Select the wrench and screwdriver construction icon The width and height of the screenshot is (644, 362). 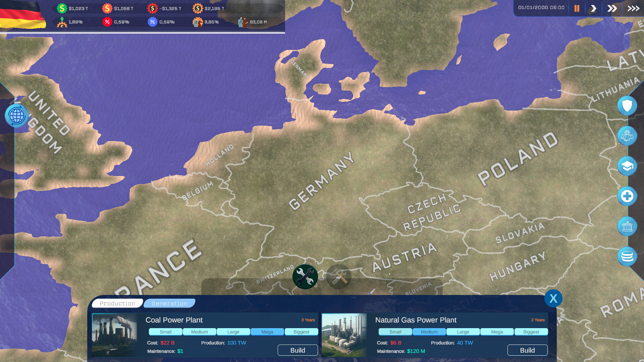pyautogui.click(x=305, y=276)
